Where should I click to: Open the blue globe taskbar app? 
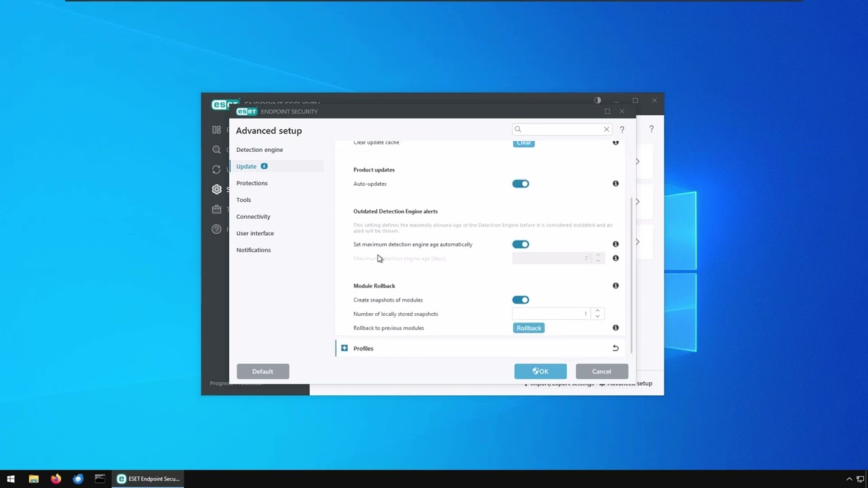[x=78, y=479]
